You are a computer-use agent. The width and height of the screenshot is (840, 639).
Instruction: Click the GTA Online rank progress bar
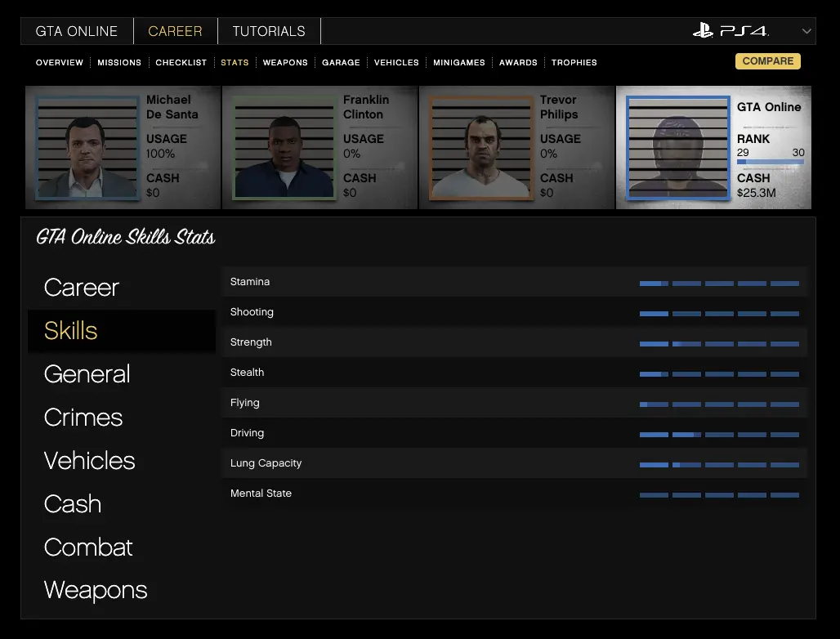(x=770, y=163)
